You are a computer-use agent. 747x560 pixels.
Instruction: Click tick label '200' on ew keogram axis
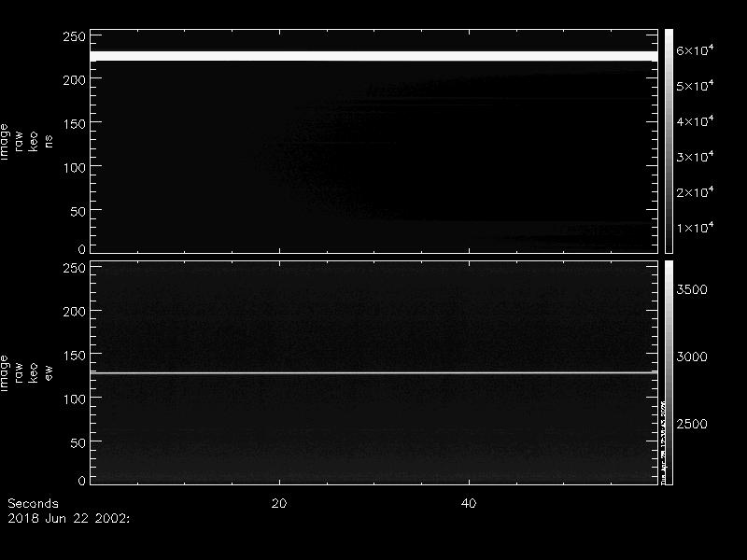coord(75,312)
